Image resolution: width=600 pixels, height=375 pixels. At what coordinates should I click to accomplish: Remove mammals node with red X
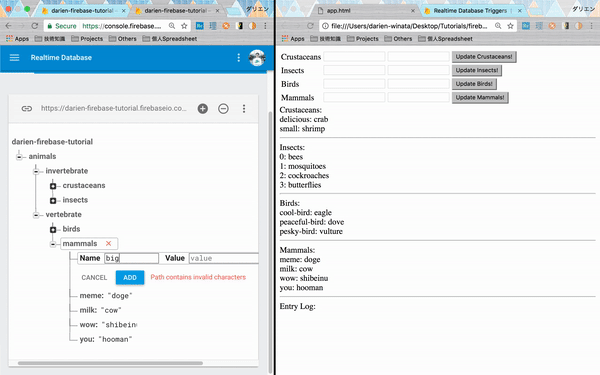tap(109, 243)
